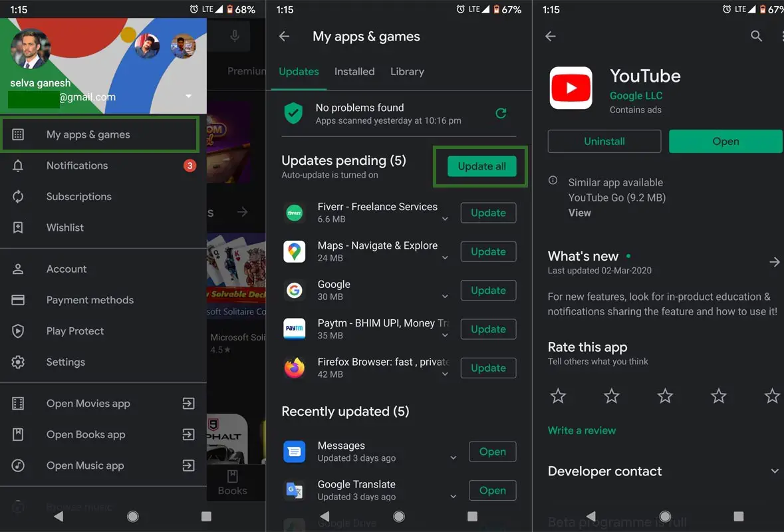Open the Messages app
This screenshot has width=784, height=532.
(x=493, y=452)
